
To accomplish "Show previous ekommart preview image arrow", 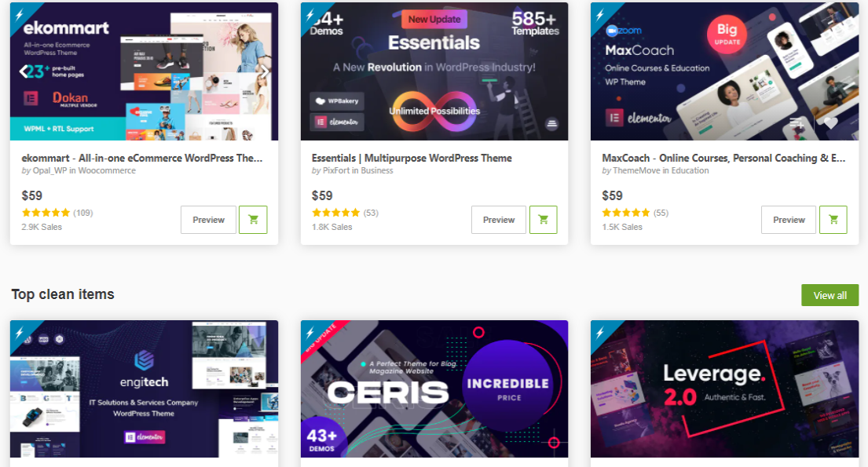I will [24, 71].
